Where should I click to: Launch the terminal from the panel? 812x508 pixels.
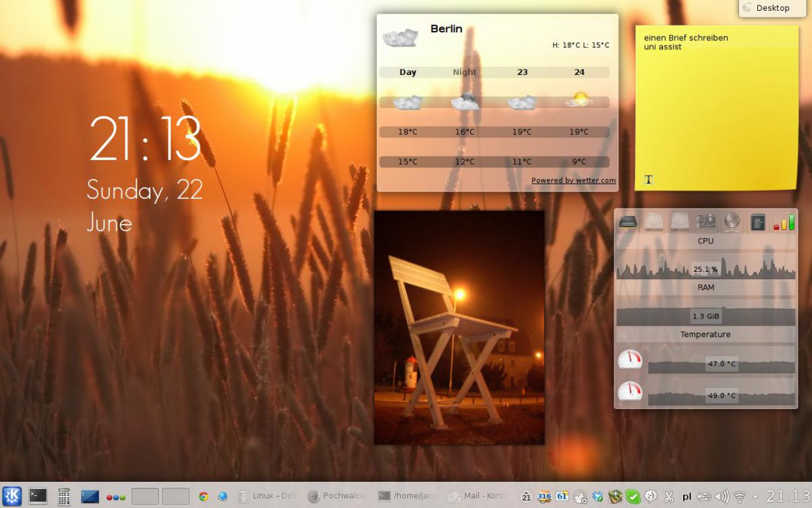tap(38, 497)
